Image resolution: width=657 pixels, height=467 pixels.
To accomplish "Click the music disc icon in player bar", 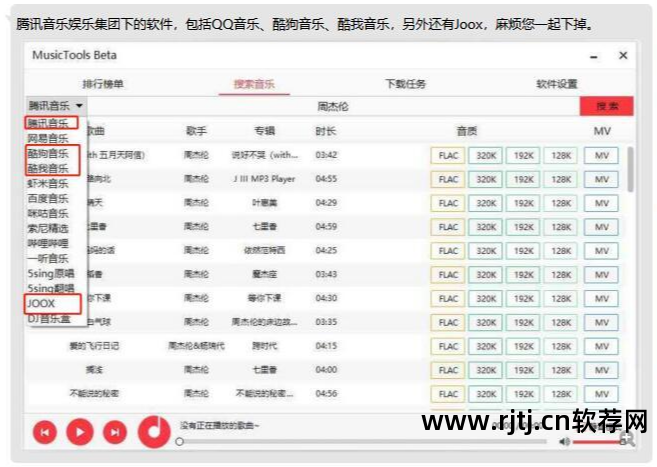I will 154,431.
